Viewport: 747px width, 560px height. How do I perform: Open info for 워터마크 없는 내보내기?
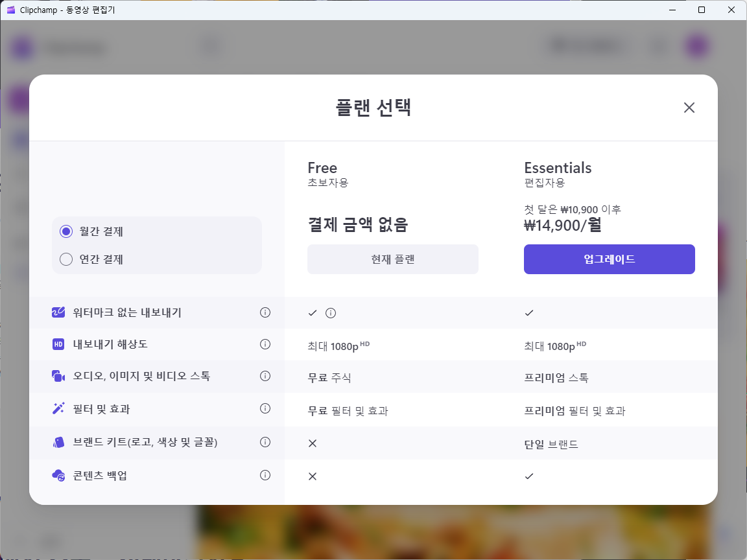265,312
